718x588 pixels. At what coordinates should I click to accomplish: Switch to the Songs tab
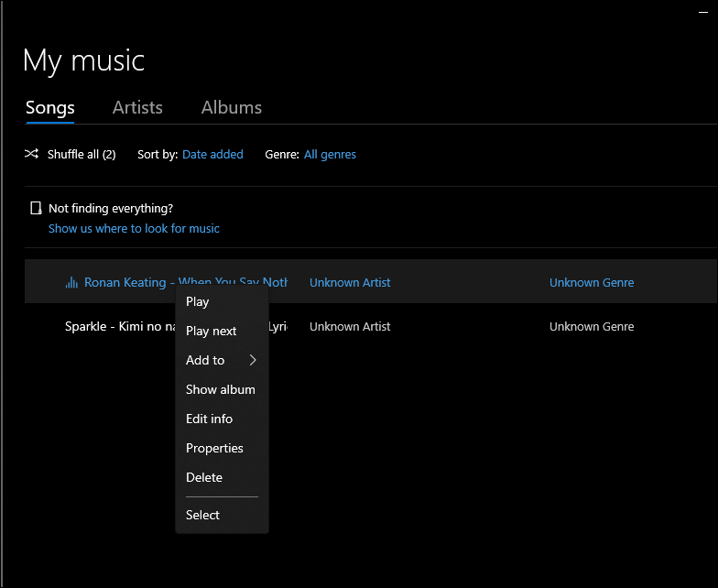(x=50, y=107)
